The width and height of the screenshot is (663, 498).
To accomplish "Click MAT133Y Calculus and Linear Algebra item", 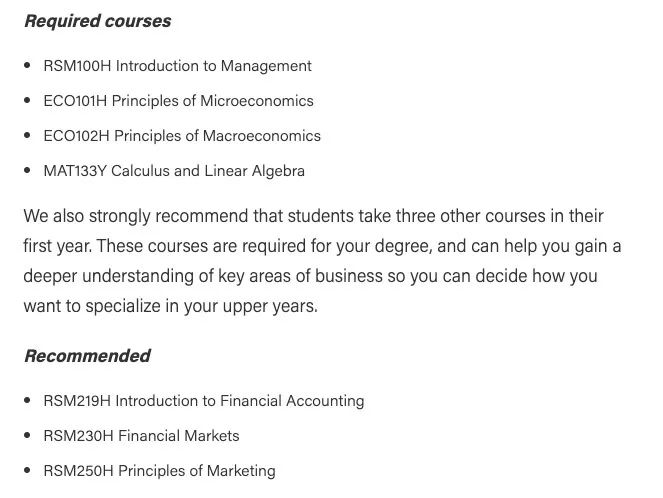I will [174, 171].
